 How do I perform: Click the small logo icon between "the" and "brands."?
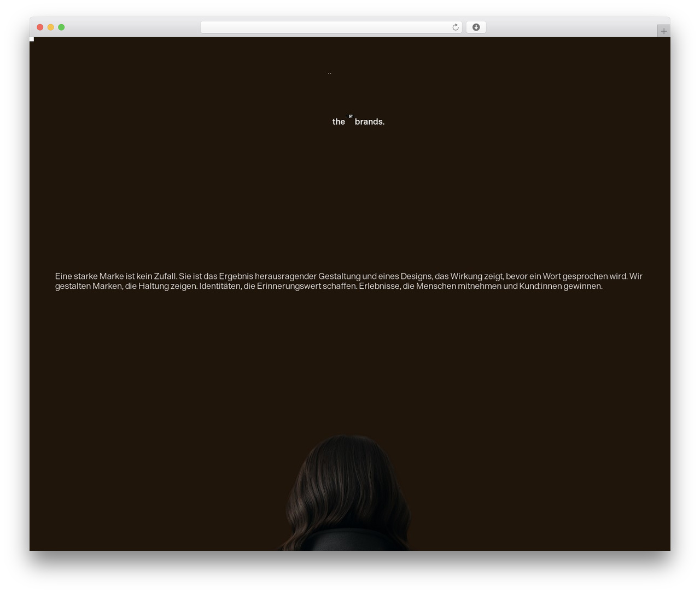click(351, 117)
